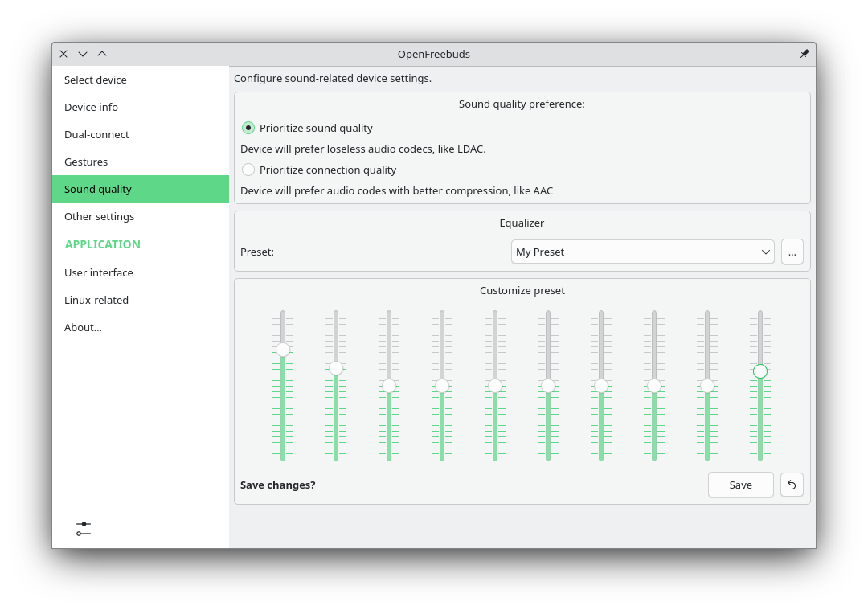This screenshot has width=868, height=610.
Task: Open the preset options ellipsis button
Action: (x=792, y=252)
